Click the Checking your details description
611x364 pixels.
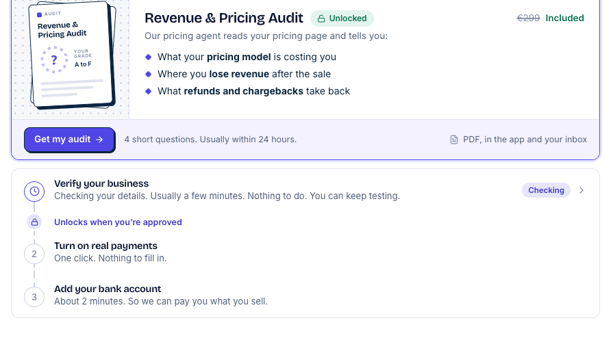(227, 196)
